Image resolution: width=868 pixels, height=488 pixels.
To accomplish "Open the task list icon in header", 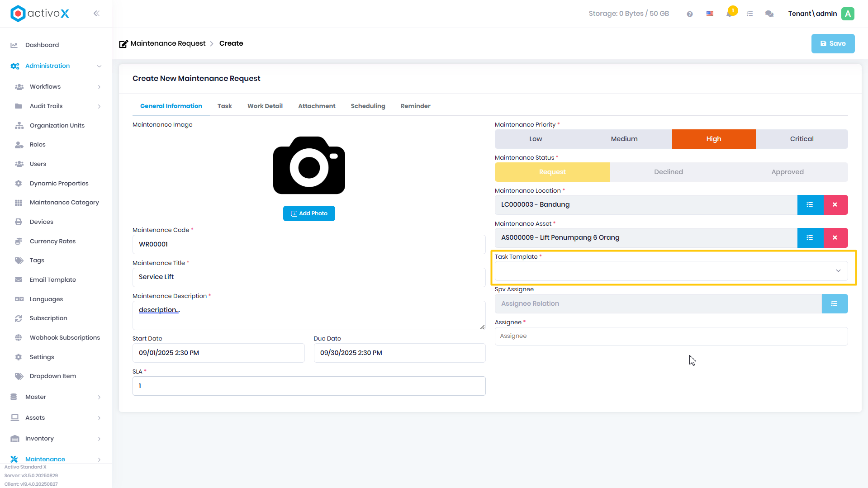I will tap(749, 14).
